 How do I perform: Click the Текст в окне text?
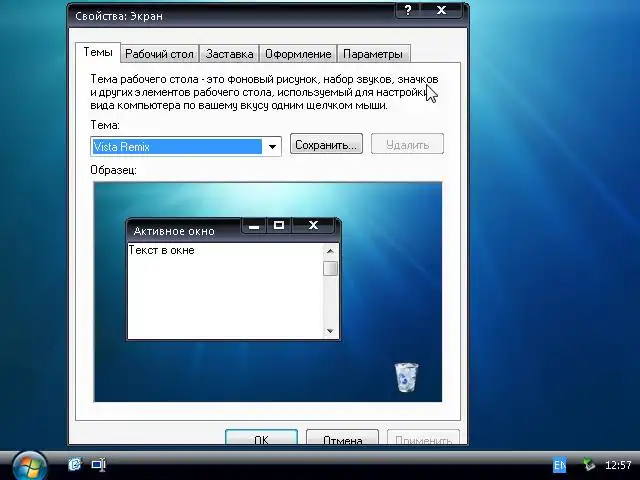pos(161,250)
